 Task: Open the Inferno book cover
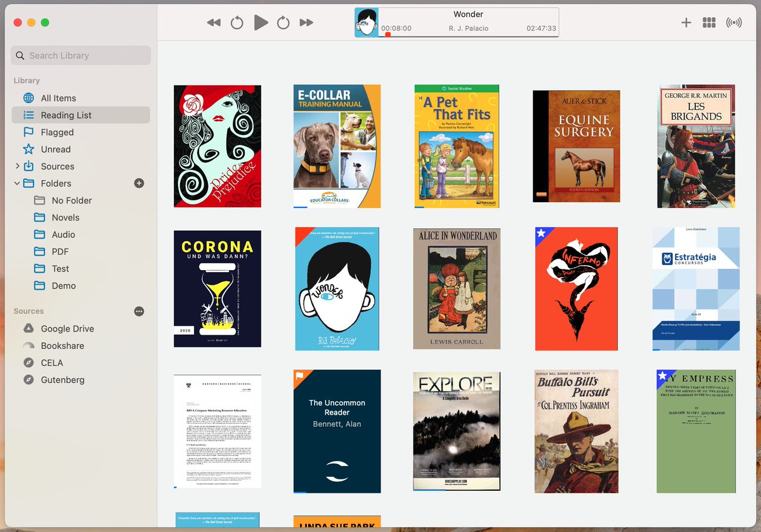(576, 289)
